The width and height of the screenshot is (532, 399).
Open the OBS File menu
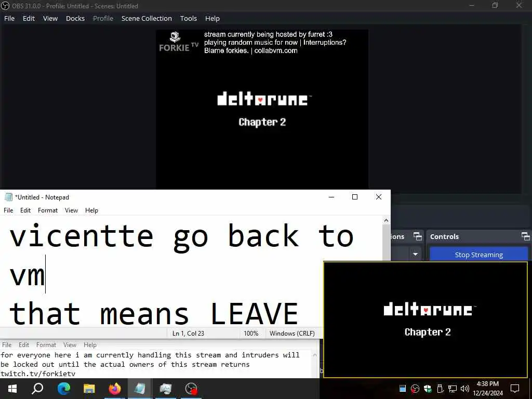[9, 18]
